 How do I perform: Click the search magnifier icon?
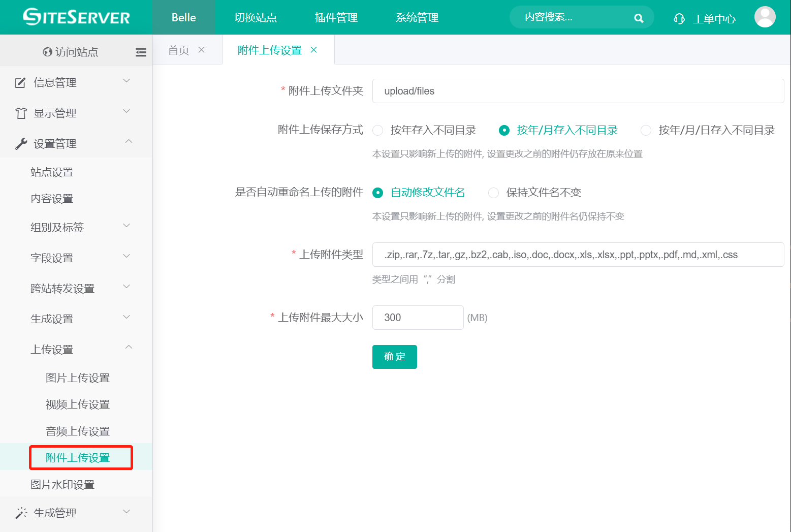pos(639,17)
